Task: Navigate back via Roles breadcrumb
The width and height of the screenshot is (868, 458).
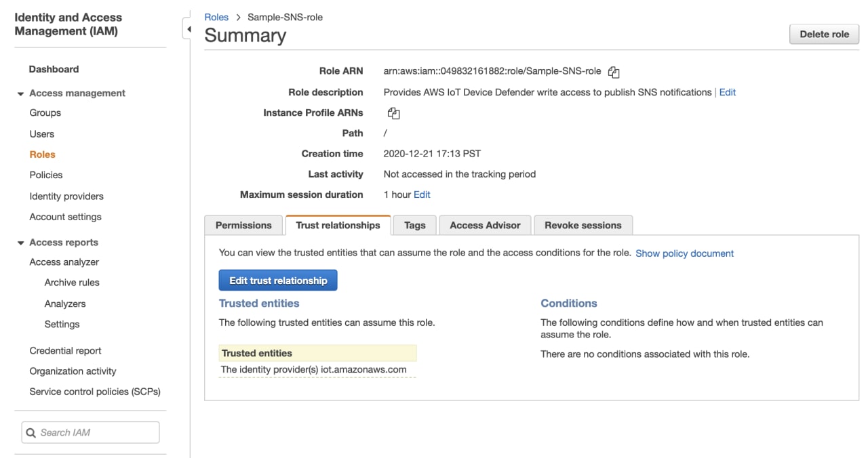Action: pos(216,17)
